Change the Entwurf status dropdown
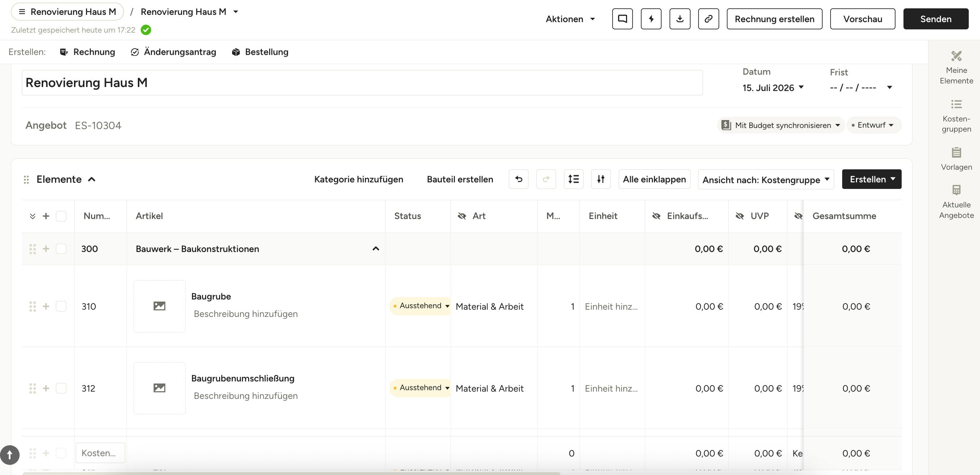The image size is (980, 475). click(x=874, y=125)
